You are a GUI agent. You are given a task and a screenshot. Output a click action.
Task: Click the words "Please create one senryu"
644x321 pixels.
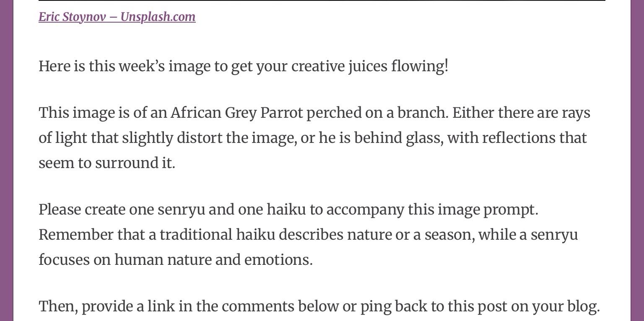pyautogui.click(x=122, y=210)
